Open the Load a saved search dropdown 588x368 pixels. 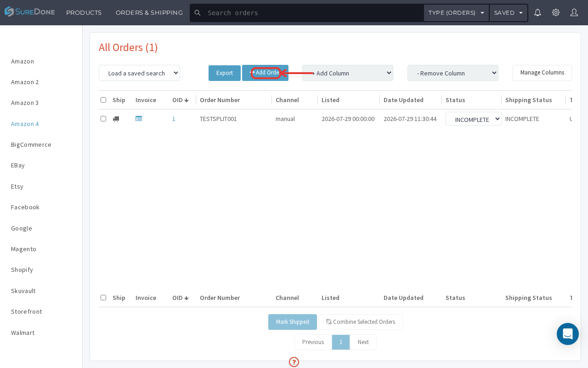139,73
